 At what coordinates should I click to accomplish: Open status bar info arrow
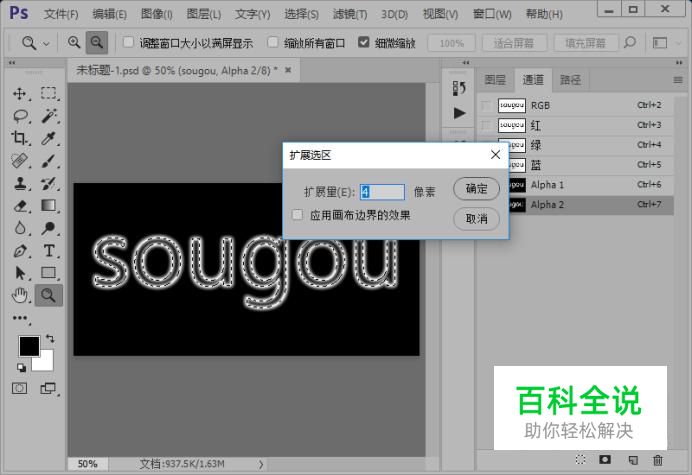(261, 464)
